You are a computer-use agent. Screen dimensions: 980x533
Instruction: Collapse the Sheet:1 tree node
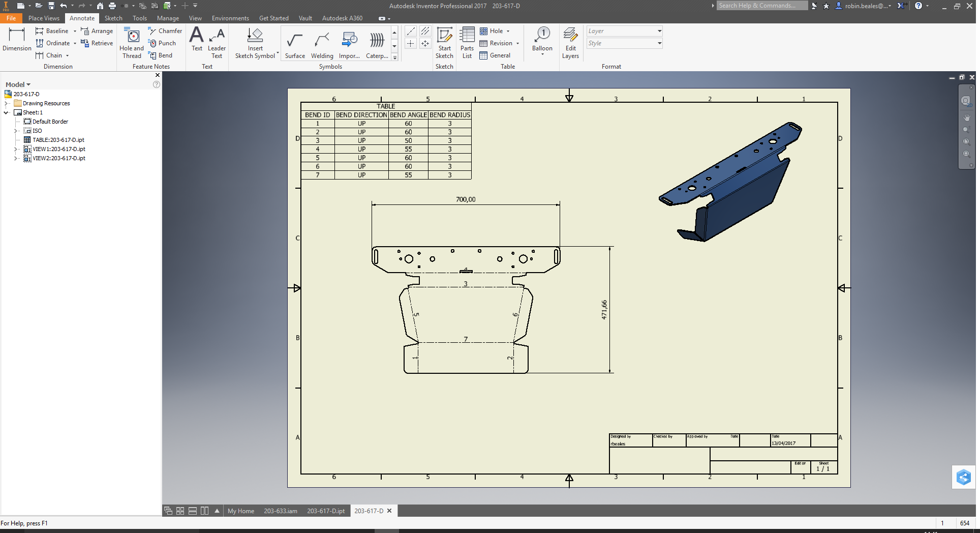pyautogui.click(x=6, y=112)
